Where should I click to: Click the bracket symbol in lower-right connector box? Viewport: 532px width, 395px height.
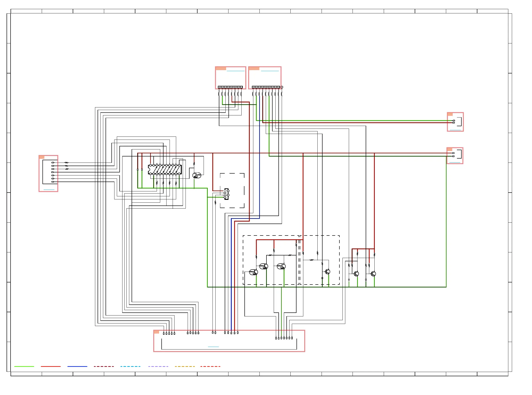[460, 154]
